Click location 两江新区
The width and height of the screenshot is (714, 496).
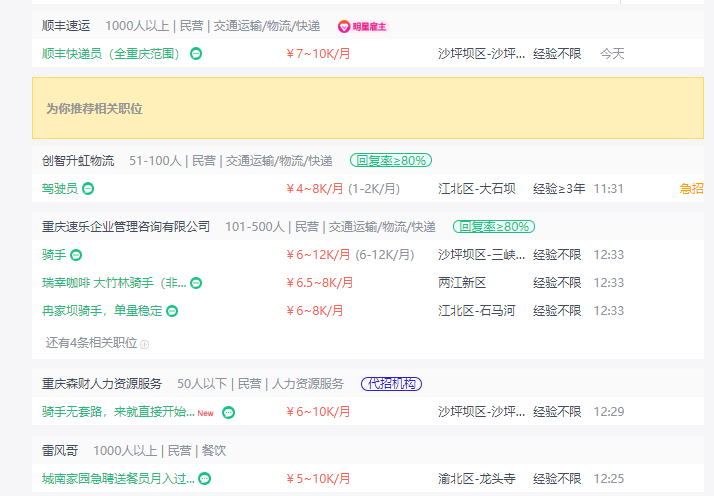[462, 283]
